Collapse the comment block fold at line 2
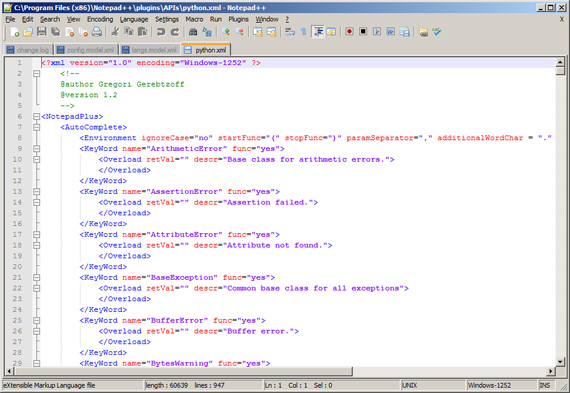 (x=36, y=73)
